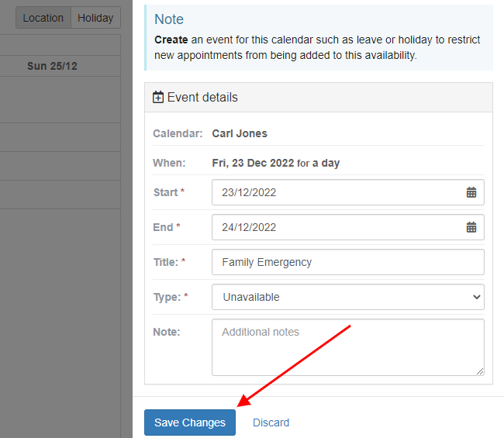504x438 pixels.
Task: Focus the Start date field 23/12/2022
Action: (348, 192)
